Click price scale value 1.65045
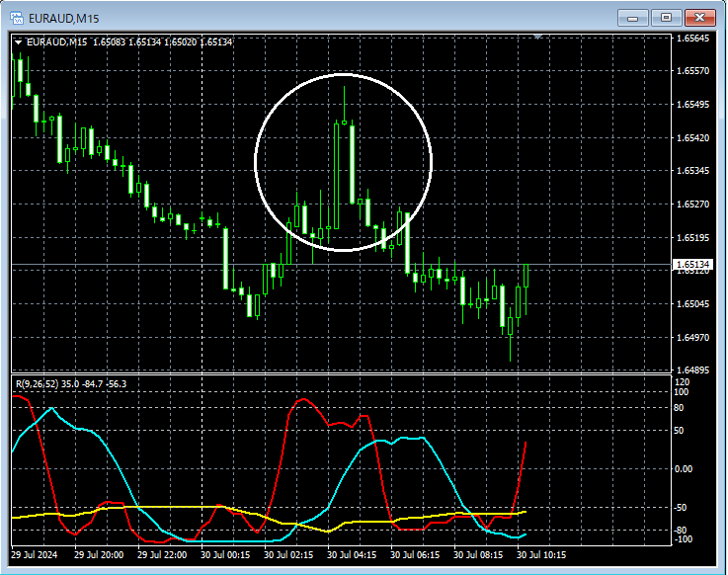This screenshot has width=728, height=575. [692, 303]
